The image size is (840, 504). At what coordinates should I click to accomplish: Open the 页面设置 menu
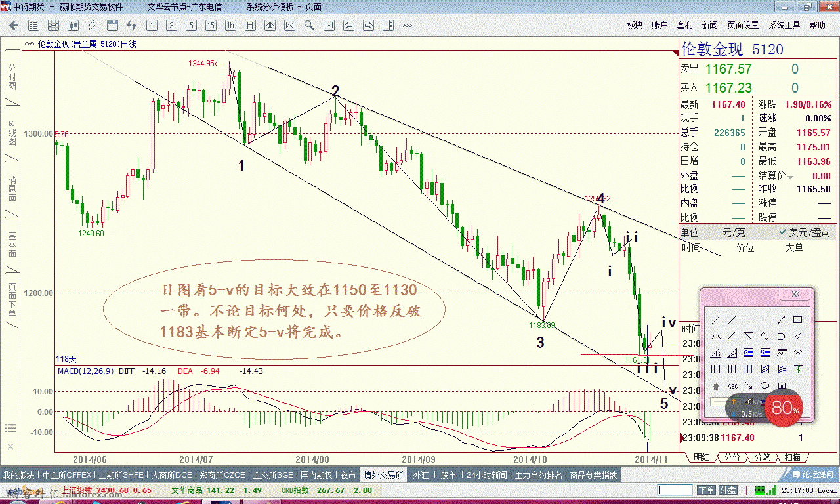point(742,25)
